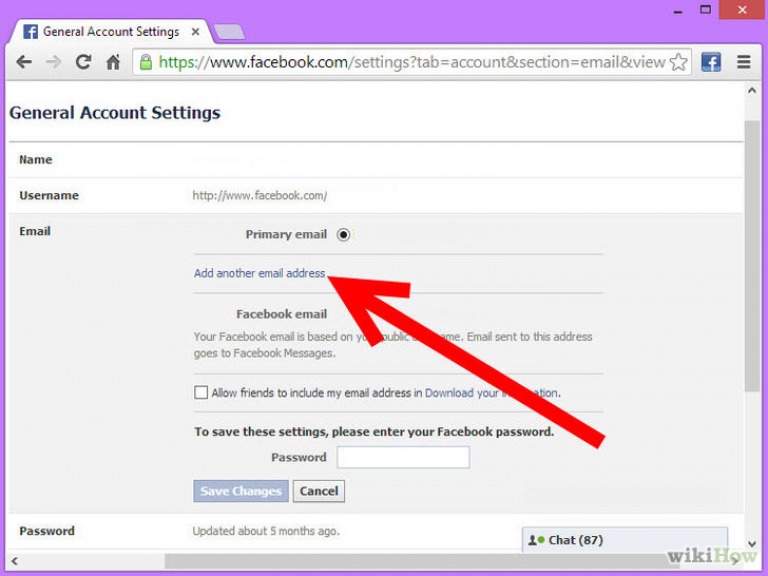Bookmark the page with the star icon
The width and height of the screenshot is (768, 576).
[x=678, y=62]
